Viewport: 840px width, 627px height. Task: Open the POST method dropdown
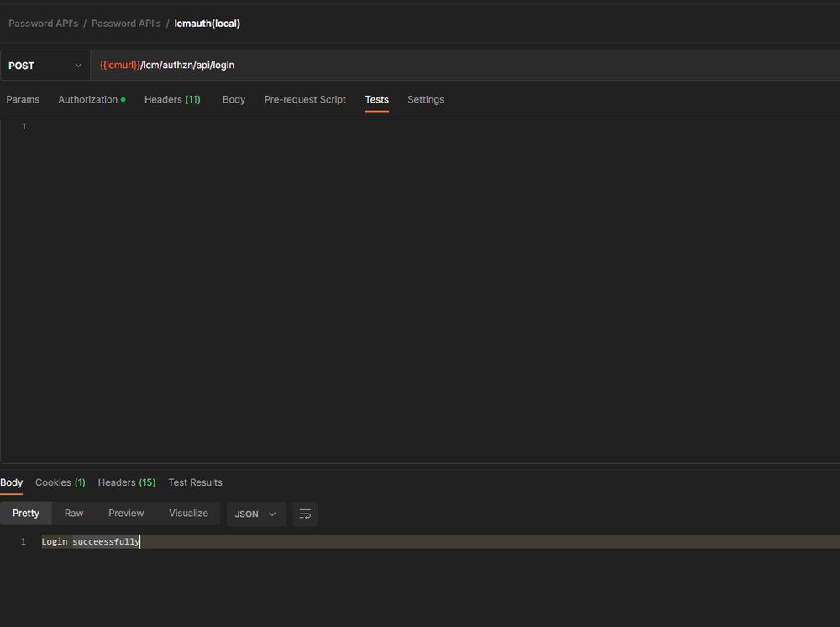click(45, 66)
